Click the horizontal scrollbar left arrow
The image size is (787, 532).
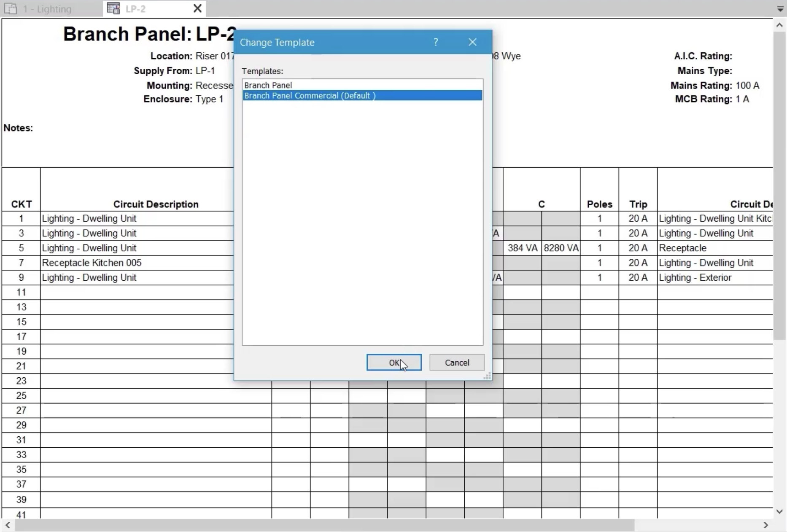click(8, 525)
